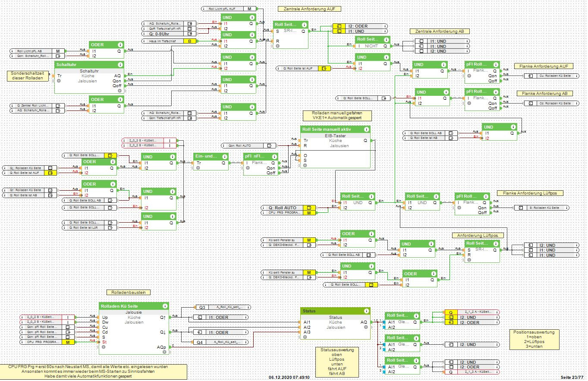Select the Zentrale Anforderung AB note
Screen dimensions: 588x381
tap(440, 31)
